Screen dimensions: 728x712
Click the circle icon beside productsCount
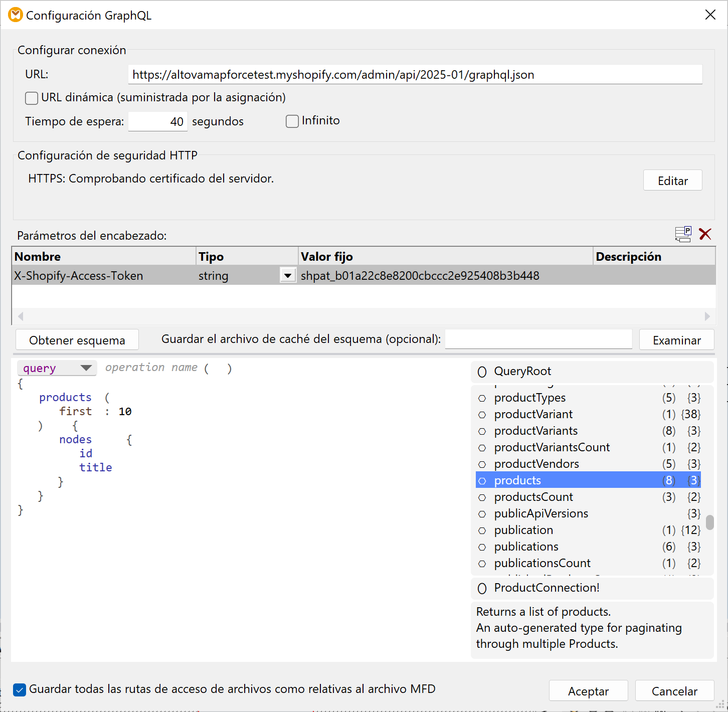[482, 497]
